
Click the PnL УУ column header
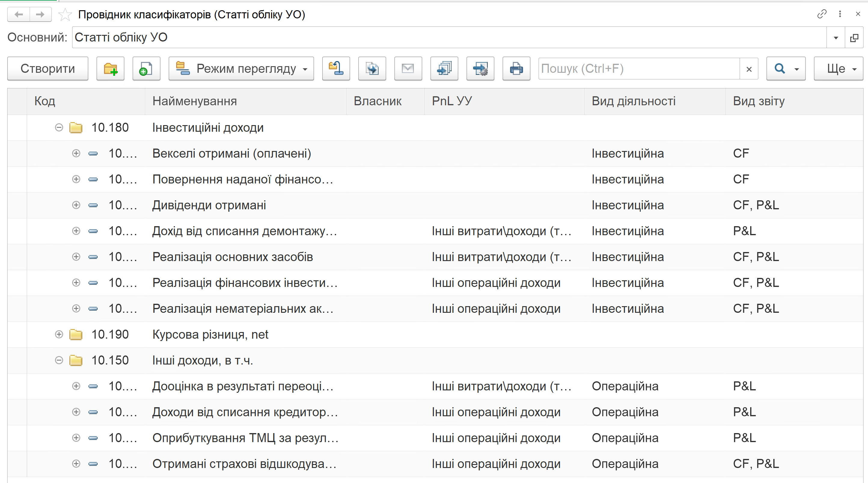pyautogui.click(x=504, y=101)
